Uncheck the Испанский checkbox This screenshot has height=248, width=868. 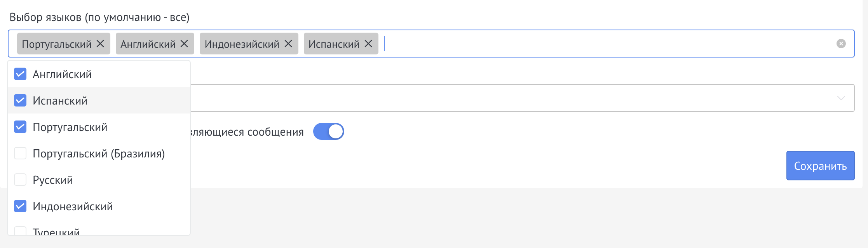19,100
